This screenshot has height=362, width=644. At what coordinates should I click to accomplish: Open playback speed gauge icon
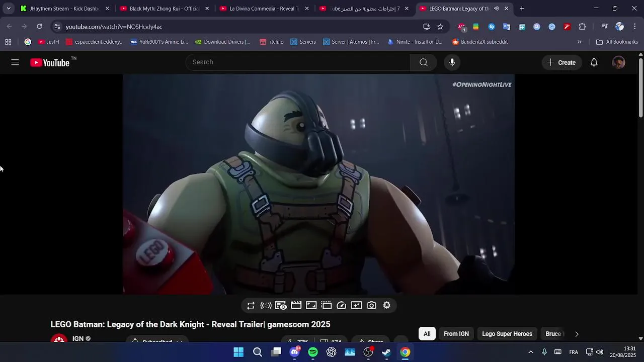[x=342, y=306]
